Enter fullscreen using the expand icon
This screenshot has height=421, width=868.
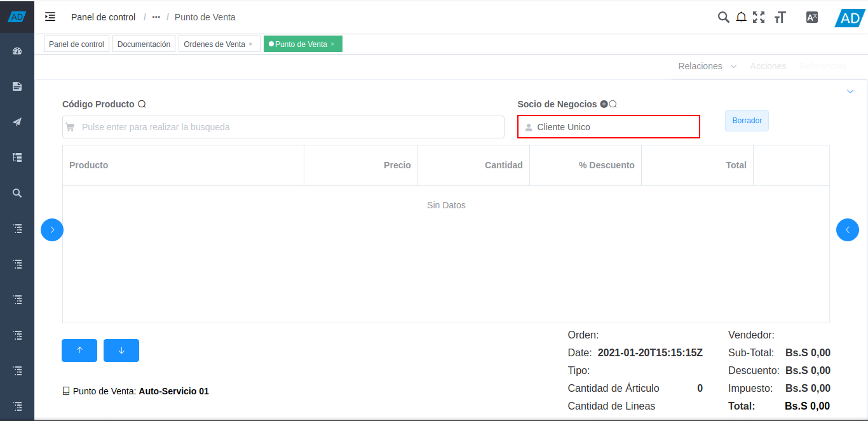click(x=759, y=17)
